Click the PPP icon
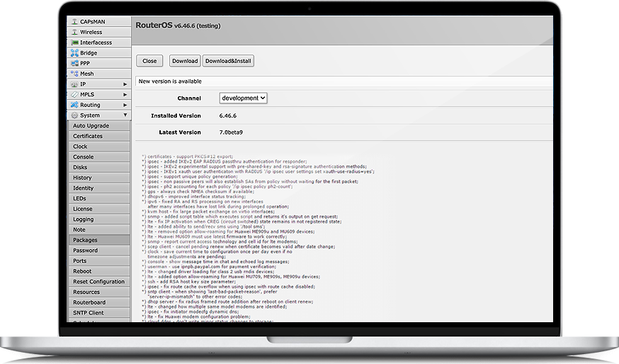The image size is (619, 364). [74, 63]
